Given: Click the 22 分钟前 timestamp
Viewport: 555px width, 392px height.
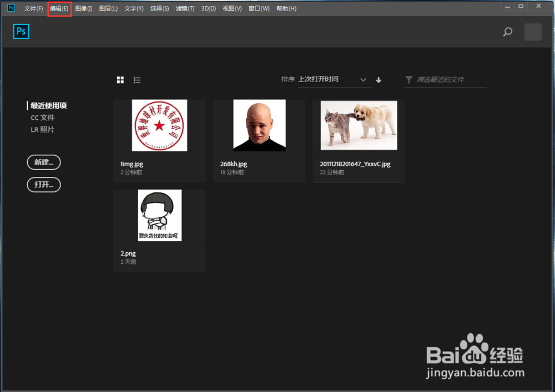Looking at the screenshot, I should tap(332, 172).
